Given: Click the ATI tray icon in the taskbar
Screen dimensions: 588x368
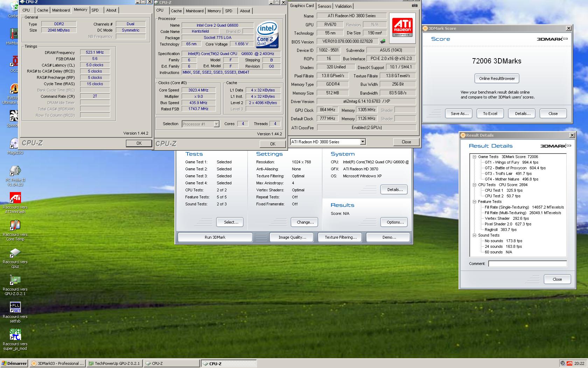Looking at the screenshot, I should [569, 363].
